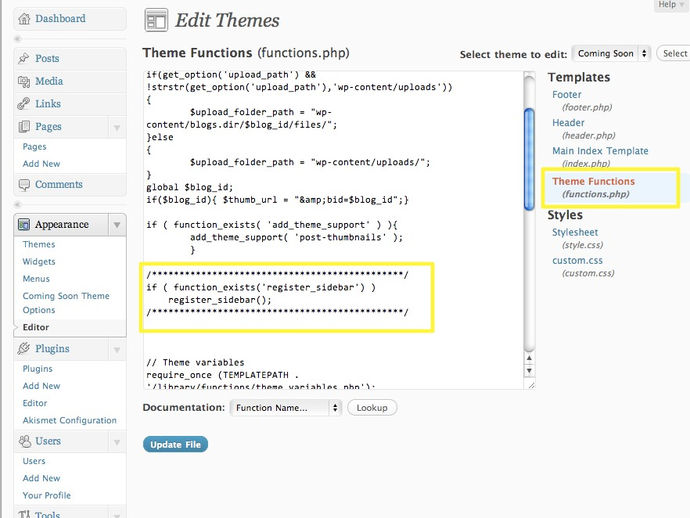
Task: Click the Plugins plug icon
Action: (x=24, y=349)
